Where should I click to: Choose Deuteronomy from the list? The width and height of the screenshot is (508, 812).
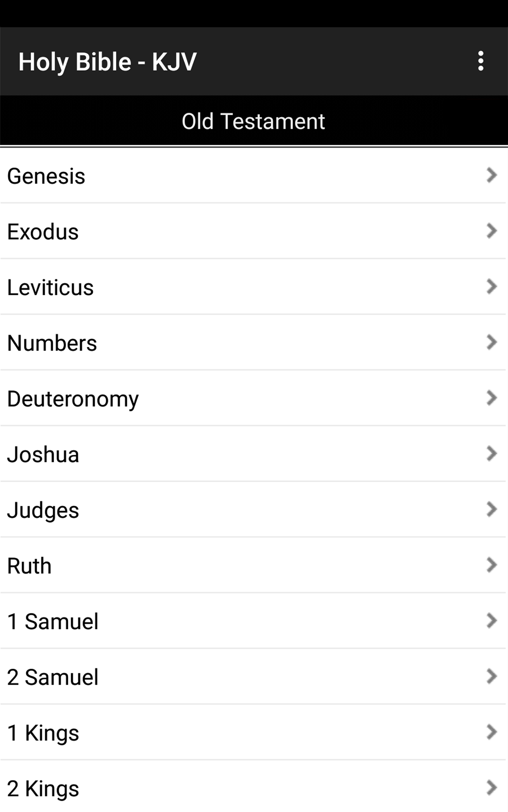(x=73, y=399)
